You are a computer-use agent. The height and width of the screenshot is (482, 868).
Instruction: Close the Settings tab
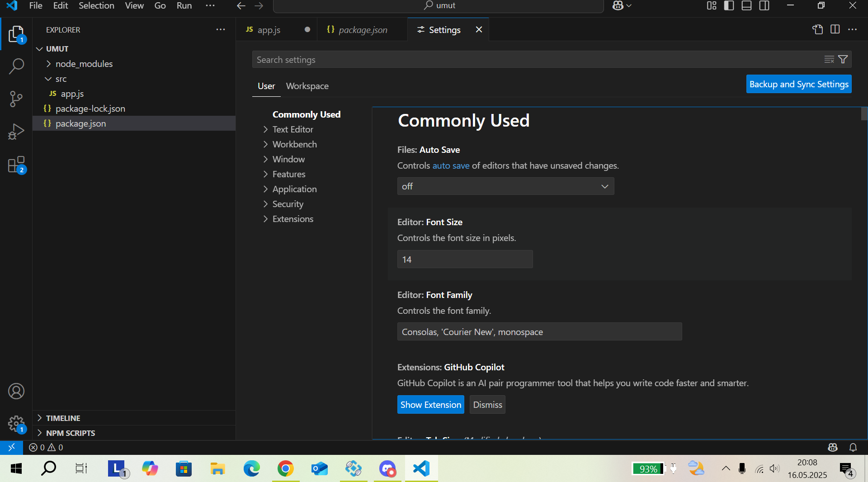click(x=479, y=29)
